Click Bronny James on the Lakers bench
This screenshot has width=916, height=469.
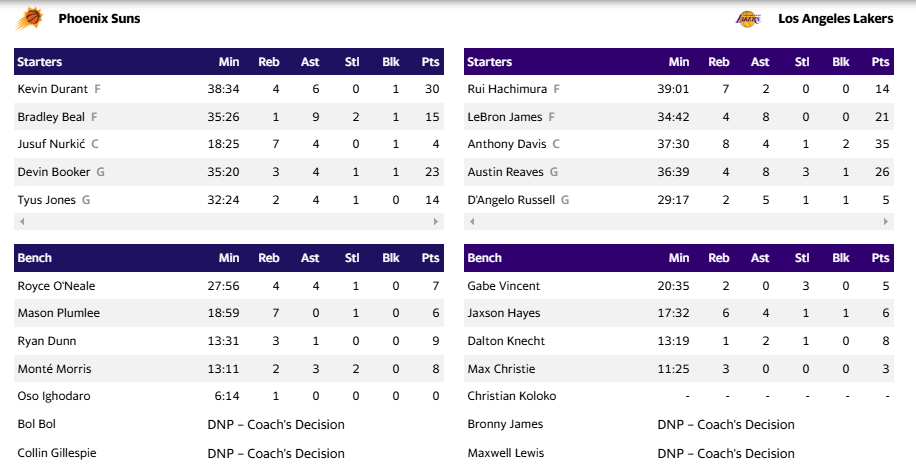tap(505, 424)
